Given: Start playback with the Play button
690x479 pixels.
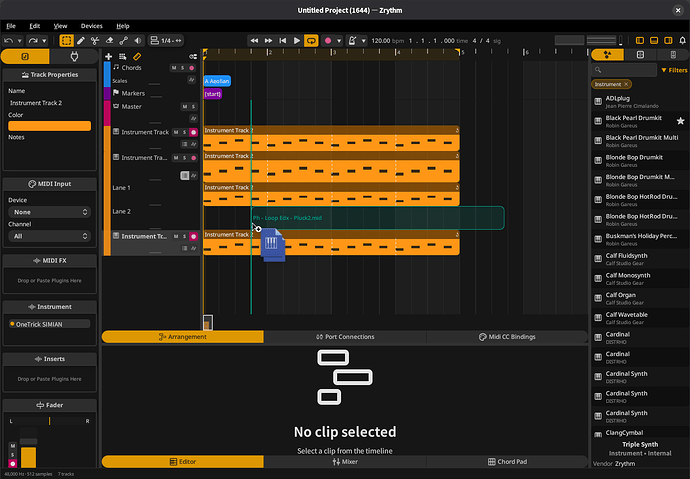Looking at the screenshot, I should tap(297, 40).
